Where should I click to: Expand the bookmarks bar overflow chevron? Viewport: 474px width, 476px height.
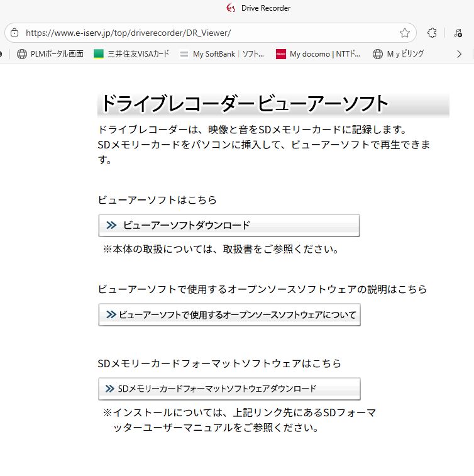pos(459,54)
